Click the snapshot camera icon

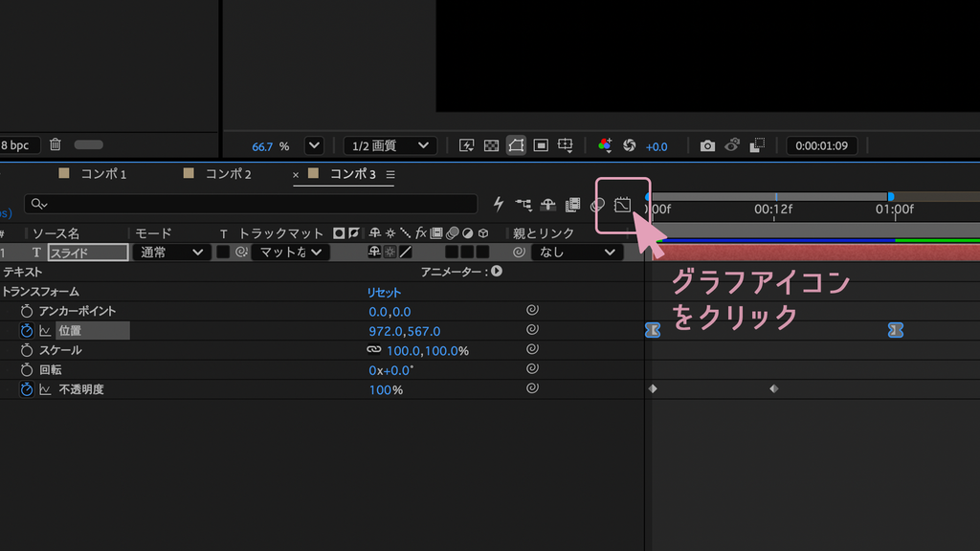(707, 145)
